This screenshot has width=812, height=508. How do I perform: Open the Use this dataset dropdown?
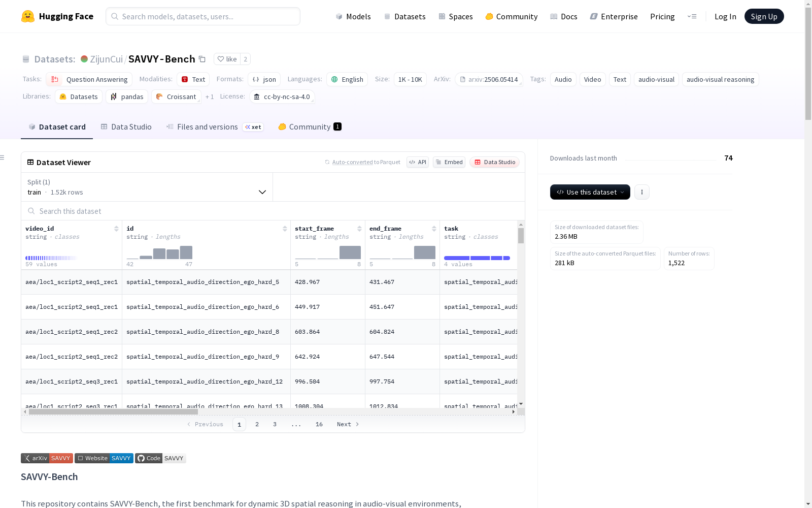coord(590,192)
